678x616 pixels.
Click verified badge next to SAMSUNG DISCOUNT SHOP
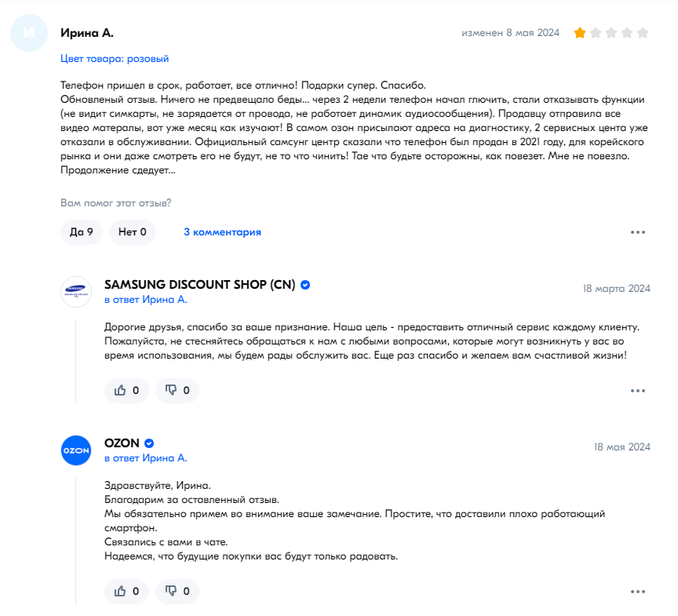click(305, 285)
